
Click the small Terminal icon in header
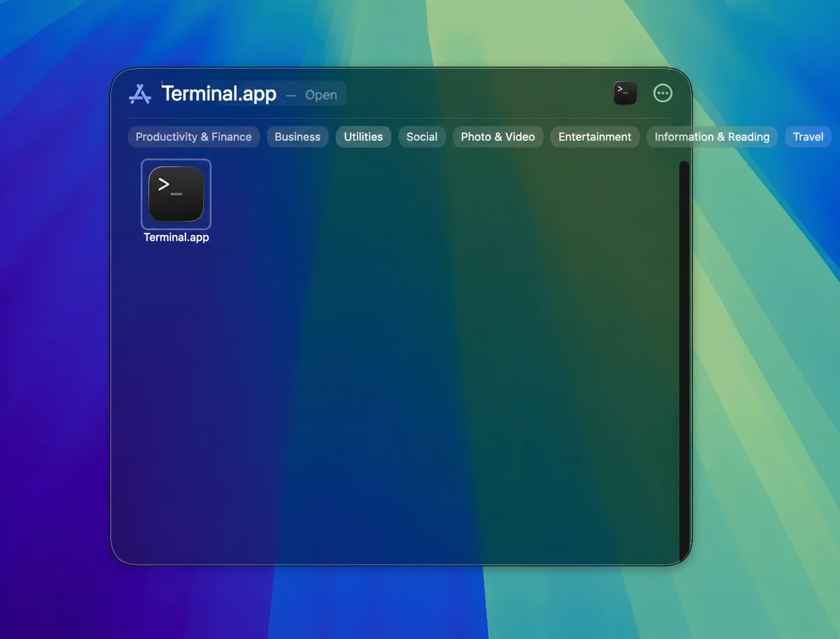pyautogui.click(x=625, y=93)
